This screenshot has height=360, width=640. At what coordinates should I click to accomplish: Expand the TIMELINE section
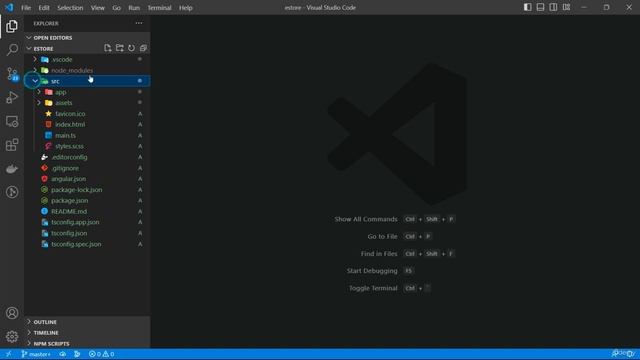point(87,333)
